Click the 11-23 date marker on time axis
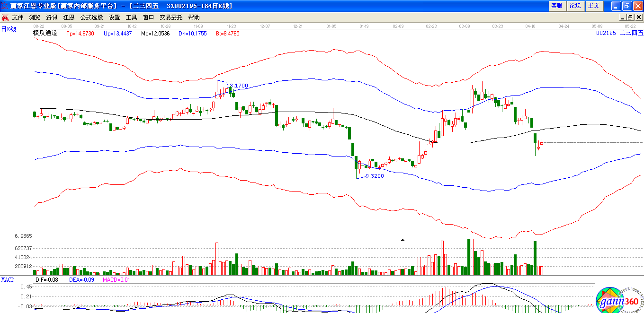644x313 pixels. click(x=232, y=26)
